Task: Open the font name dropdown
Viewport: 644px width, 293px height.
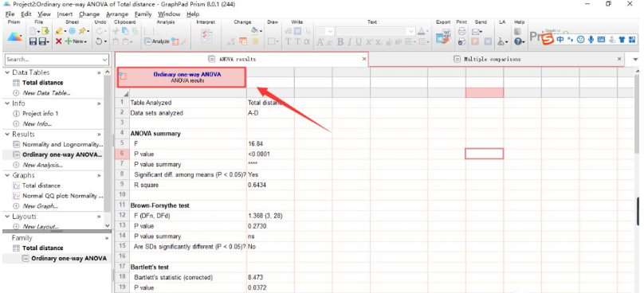Action: click(x=411, y=31)
